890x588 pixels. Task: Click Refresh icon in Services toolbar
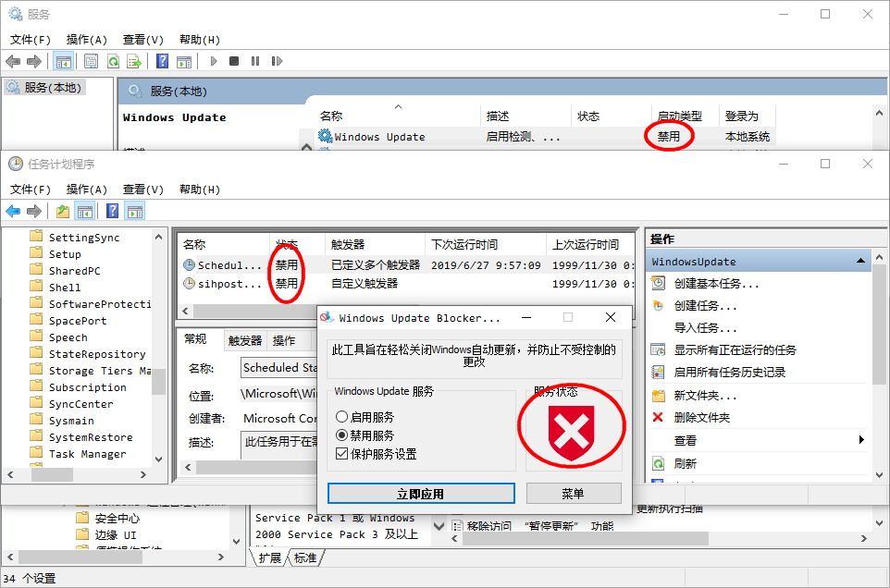[113, 61]
